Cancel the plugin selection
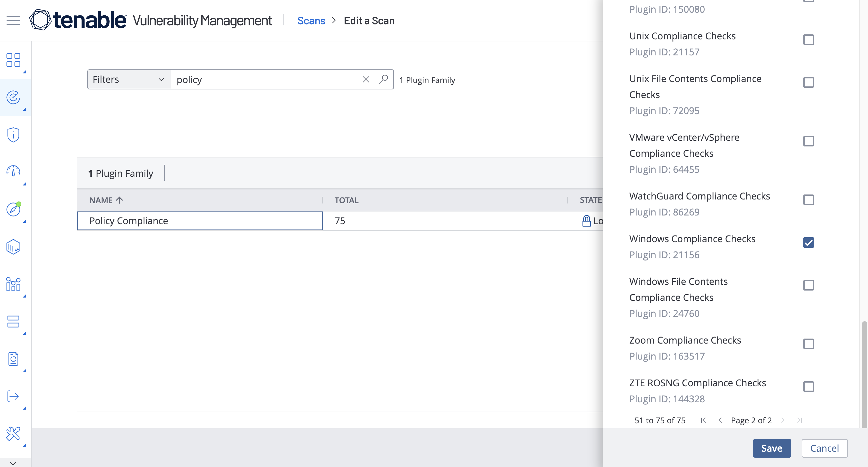 click(824, 448)
